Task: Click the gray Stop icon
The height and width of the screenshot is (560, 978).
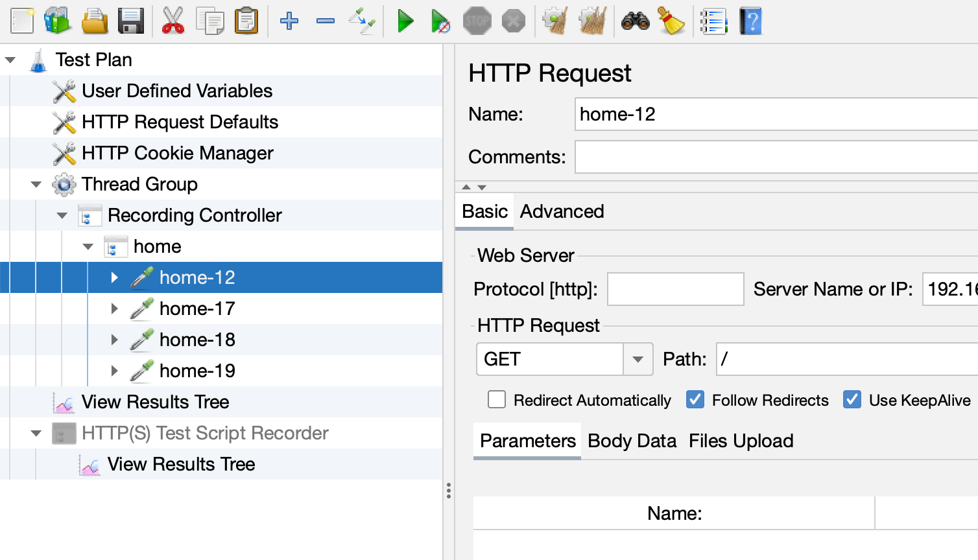Action: pyautogui.click(x=477, y=21)
